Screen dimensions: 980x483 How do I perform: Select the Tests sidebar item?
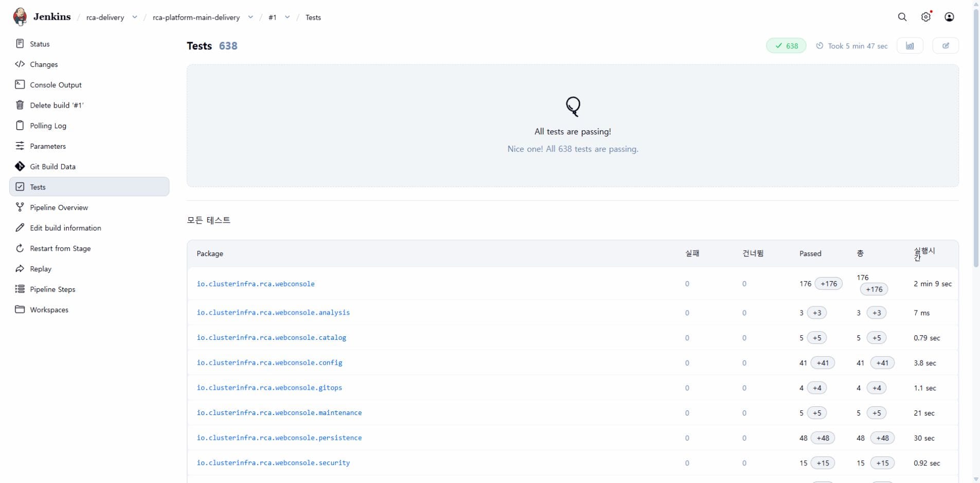point(90,187)
